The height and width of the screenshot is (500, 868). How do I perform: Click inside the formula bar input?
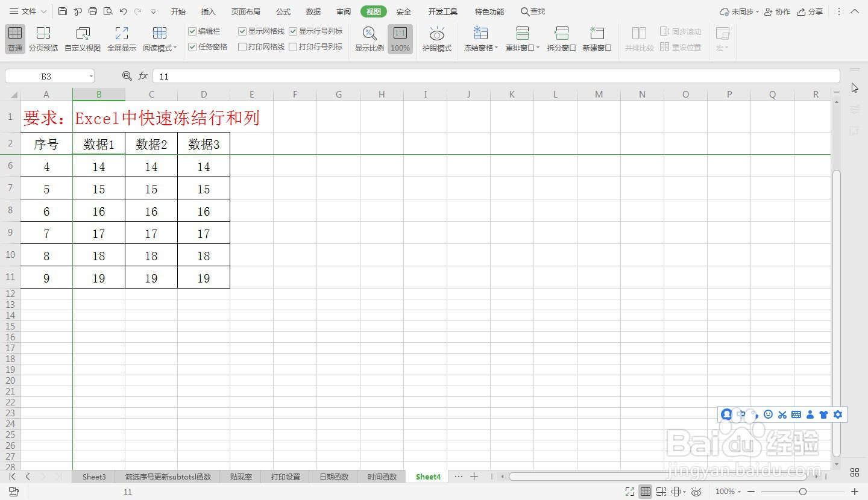496,76
